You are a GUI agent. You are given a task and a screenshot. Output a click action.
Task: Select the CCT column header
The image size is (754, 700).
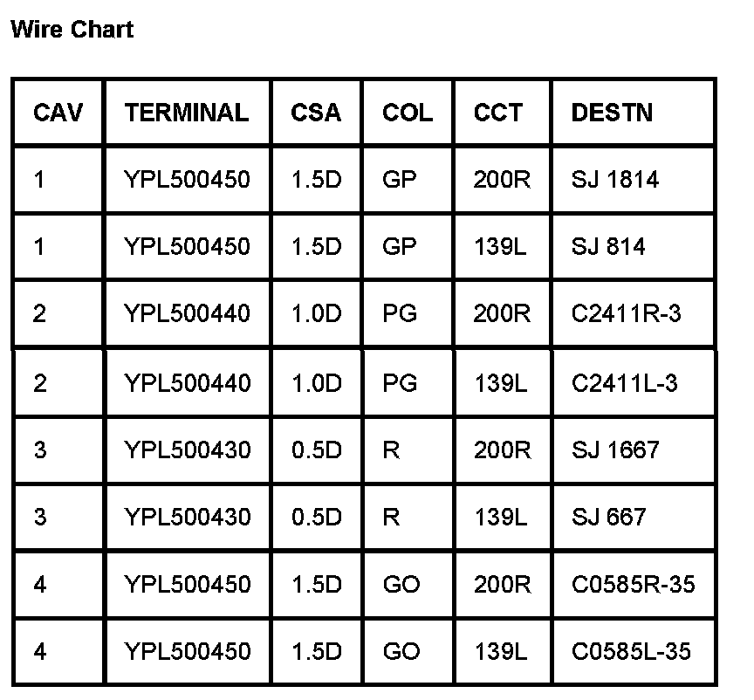(x=498, y=113)
